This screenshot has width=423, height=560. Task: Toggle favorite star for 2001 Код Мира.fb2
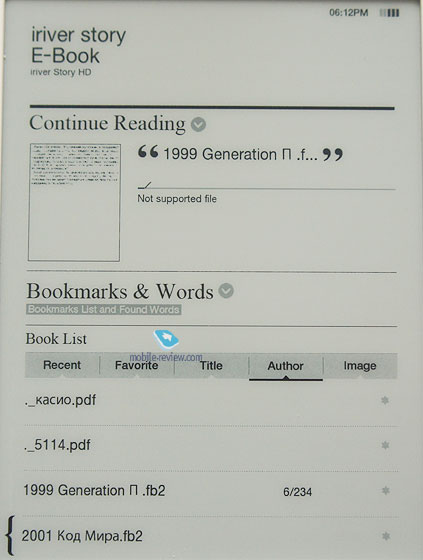point(386,536)
